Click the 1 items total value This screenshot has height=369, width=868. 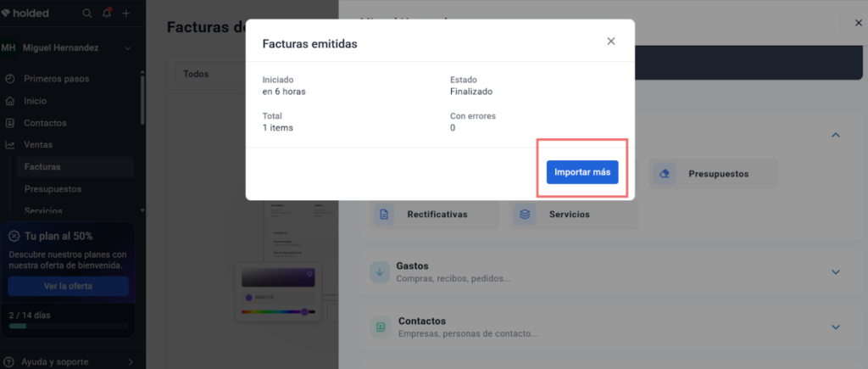click(278, 127)
